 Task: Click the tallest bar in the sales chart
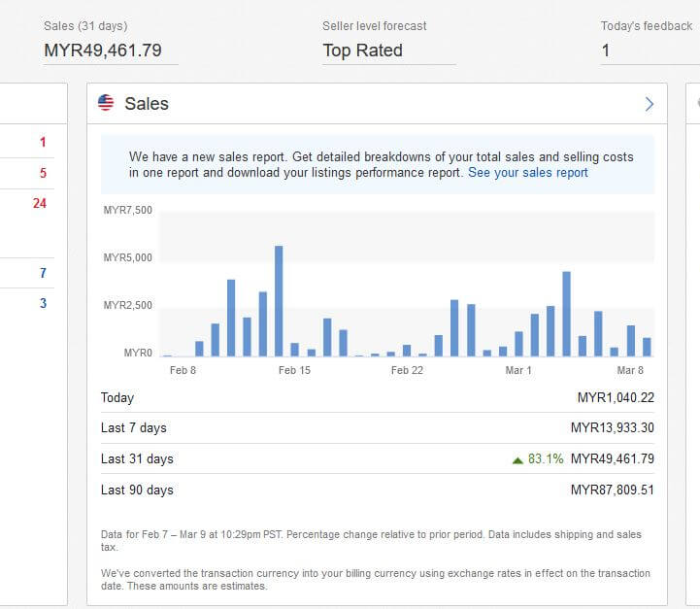coord(279,301)
